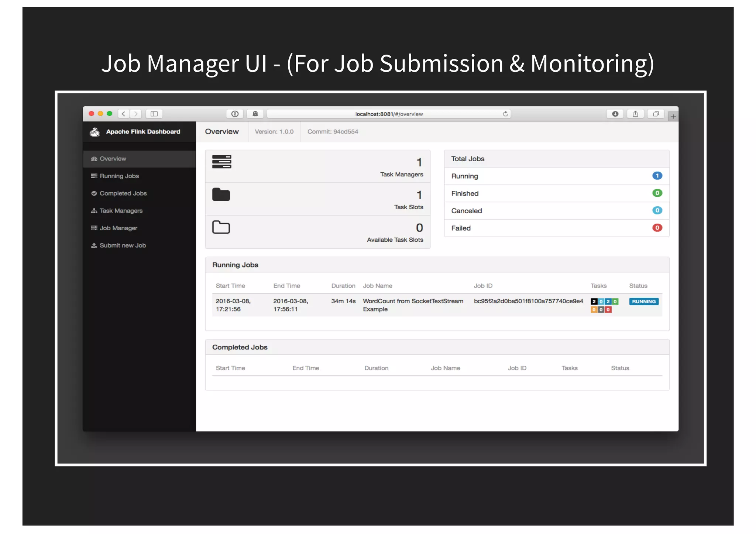
Task: Click the Running row in Total Jobs
Action: click(x=557, y=176)
